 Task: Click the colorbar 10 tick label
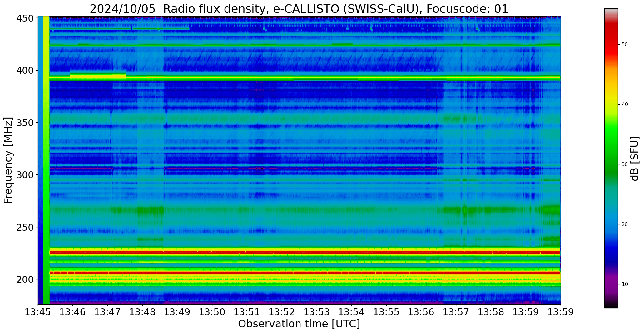click(x=625, y=284)
